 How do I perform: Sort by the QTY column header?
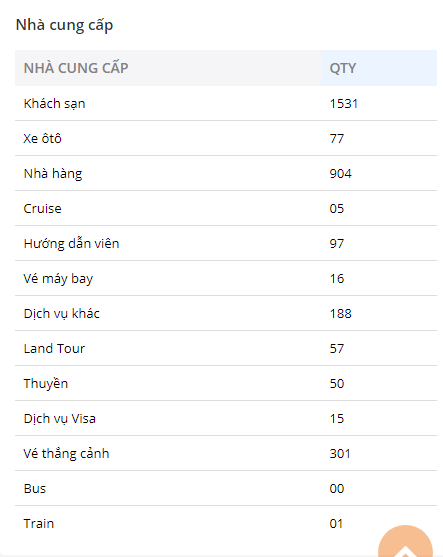[x=379, y=68]
